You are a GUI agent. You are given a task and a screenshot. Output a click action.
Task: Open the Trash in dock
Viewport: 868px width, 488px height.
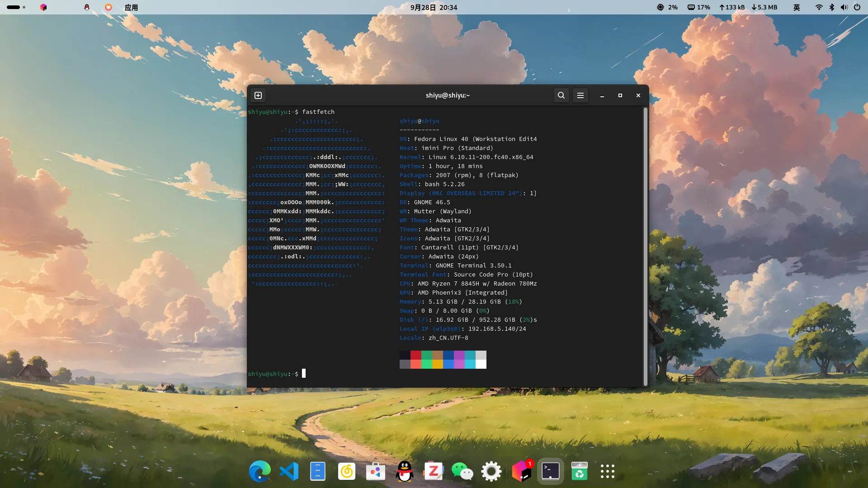pos(579,472)
